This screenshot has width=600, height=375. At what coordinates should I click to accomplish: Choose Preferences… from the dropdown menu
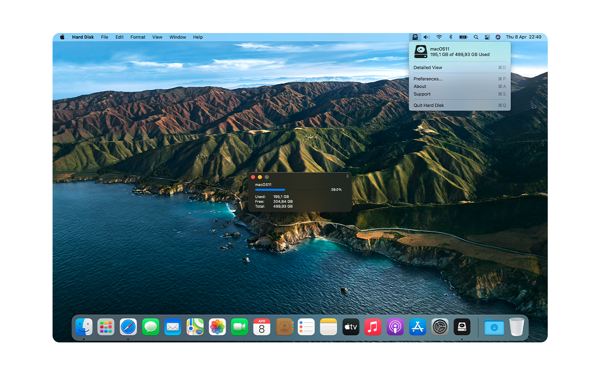pos(460,79)
